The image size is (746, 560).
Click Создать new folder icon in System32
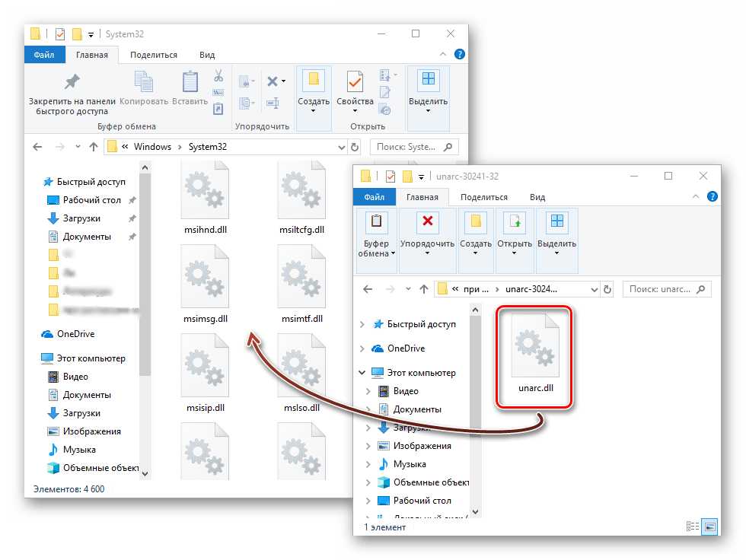pos(314,81)
